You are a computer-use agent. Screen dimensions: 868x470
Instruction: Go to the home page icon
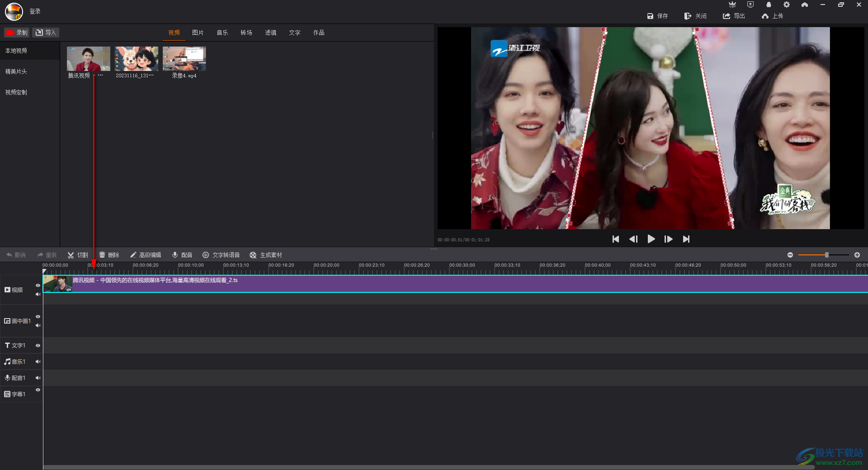point(805,5)
